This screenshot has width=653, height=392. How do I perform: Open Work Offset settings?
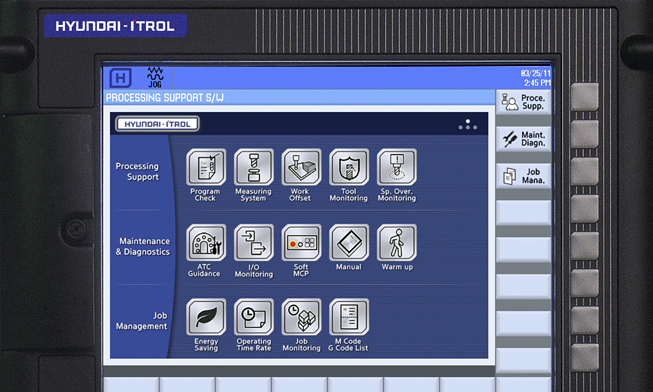tap(301, 167)
